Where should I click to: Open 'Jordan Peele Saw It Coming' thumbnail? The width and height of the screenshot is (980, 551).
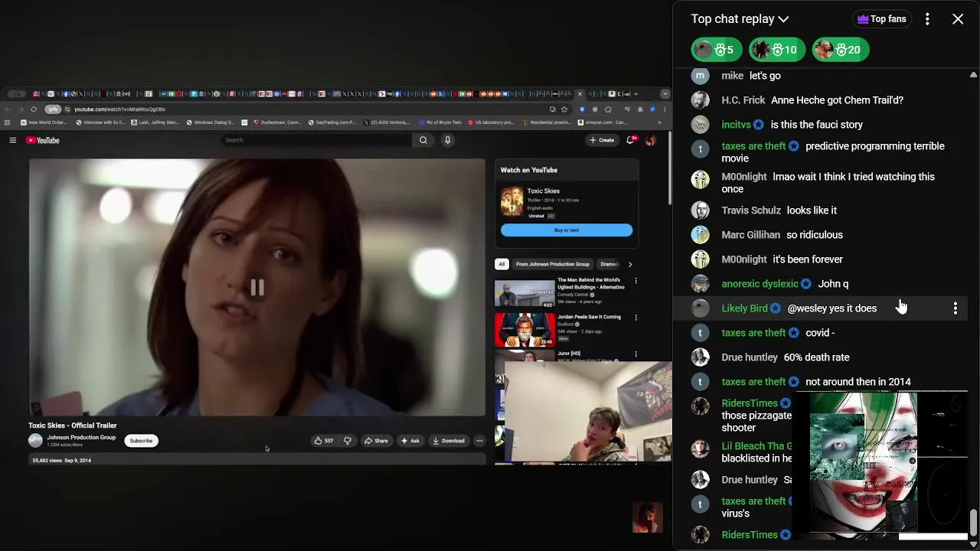[524, 330]
